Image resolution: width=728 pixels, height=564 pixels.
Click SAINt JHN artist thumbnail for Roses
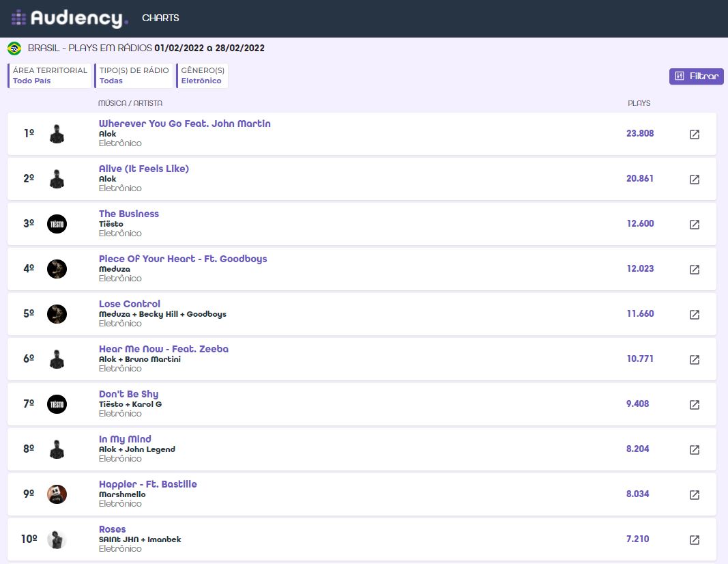[57, 539]
